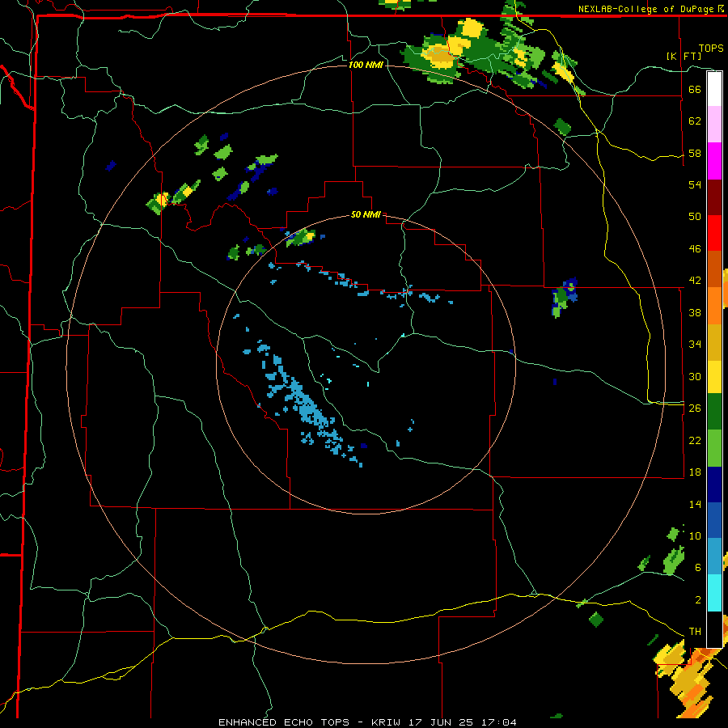Select the light green legend swatch
The height and width of the screenshot is (728, 728).
point(714,448)
